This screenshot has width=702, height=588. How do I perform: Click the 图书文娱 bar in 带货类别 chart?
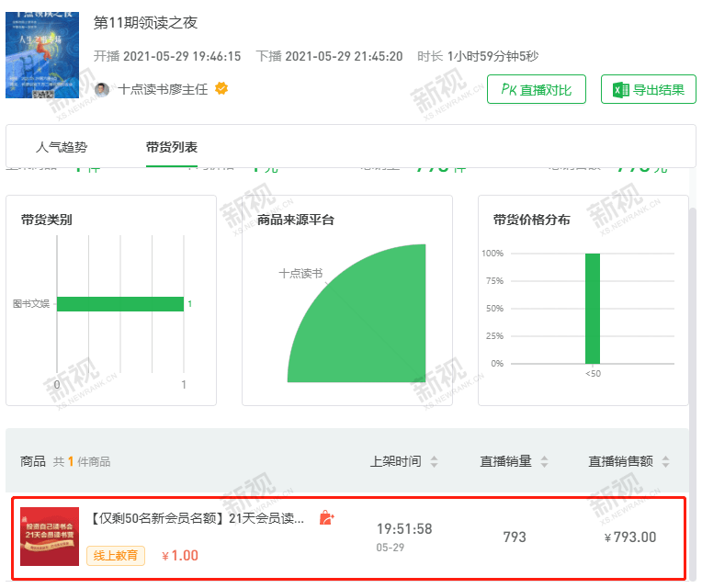[x=119, y=304]
